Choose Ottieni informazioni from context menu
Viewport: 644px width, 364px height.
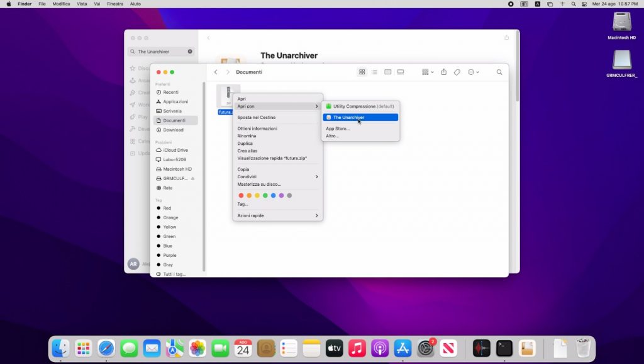pos(257,128)
